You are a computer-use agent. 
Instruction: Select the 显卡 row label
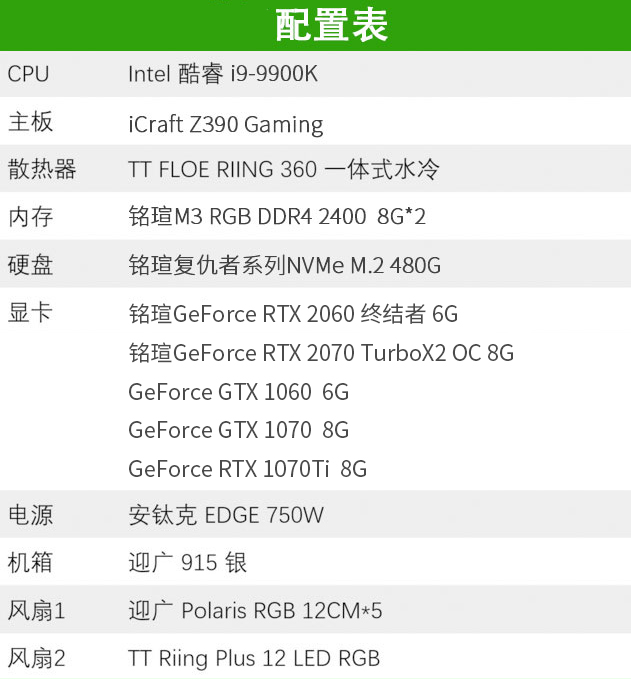(30, 313)
